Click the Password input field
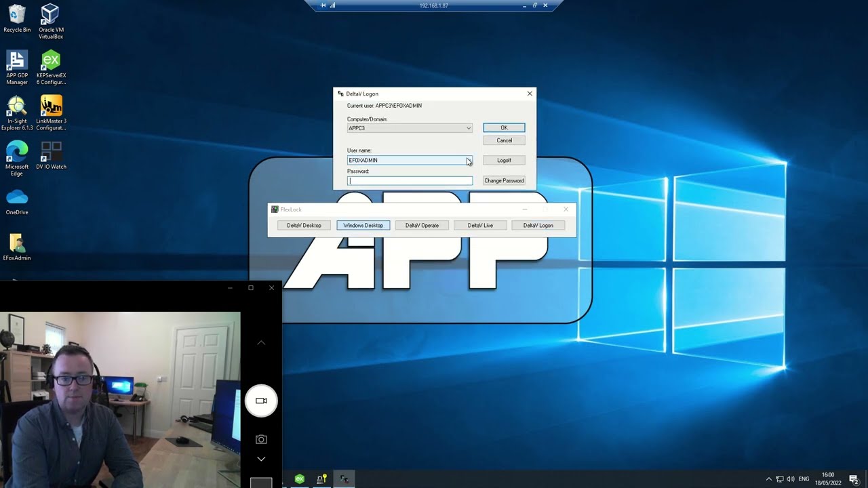The image size is (868, 488). 410,181
